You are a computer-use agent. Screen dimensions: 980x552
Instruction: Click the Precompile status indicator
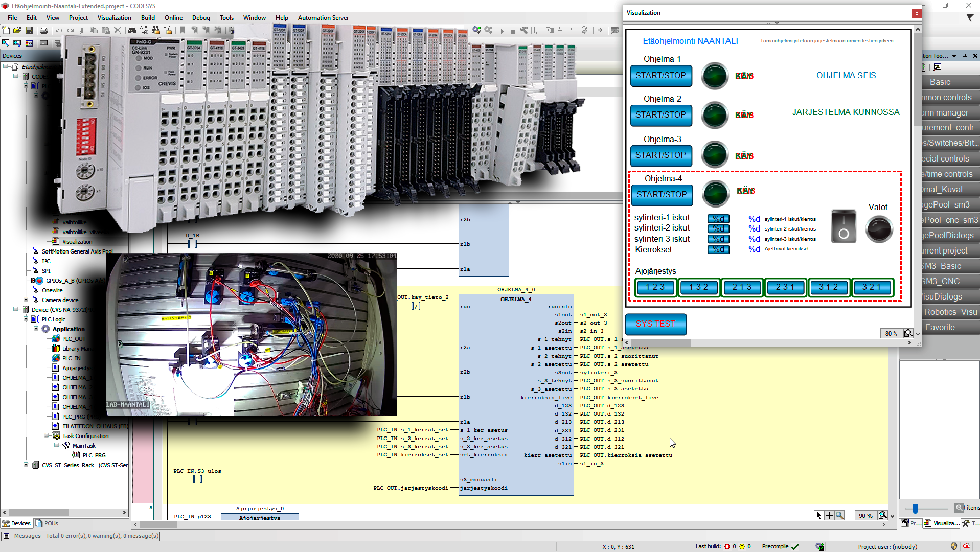(x=781, y=546)
